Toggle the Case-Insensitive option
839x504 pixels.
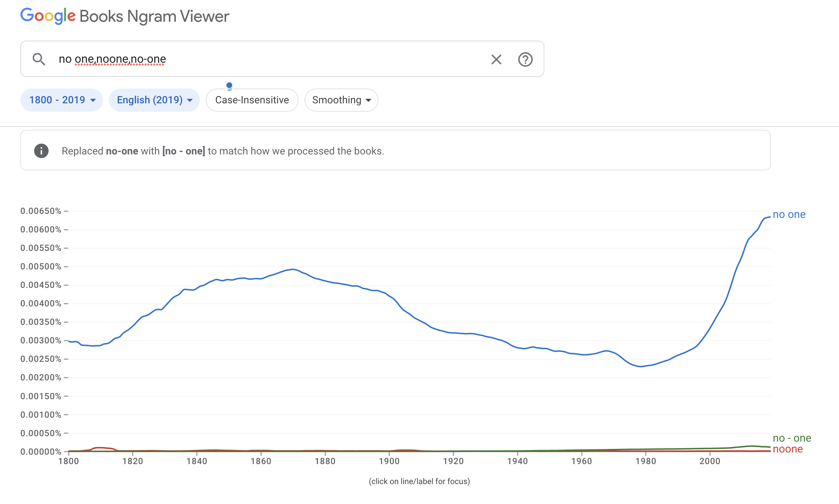[252, 100]
